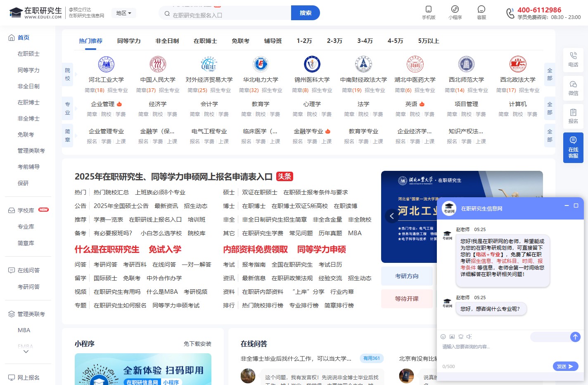Select the 在职博士 tab
Screen dimensions: 588x385
pos(205,41)
